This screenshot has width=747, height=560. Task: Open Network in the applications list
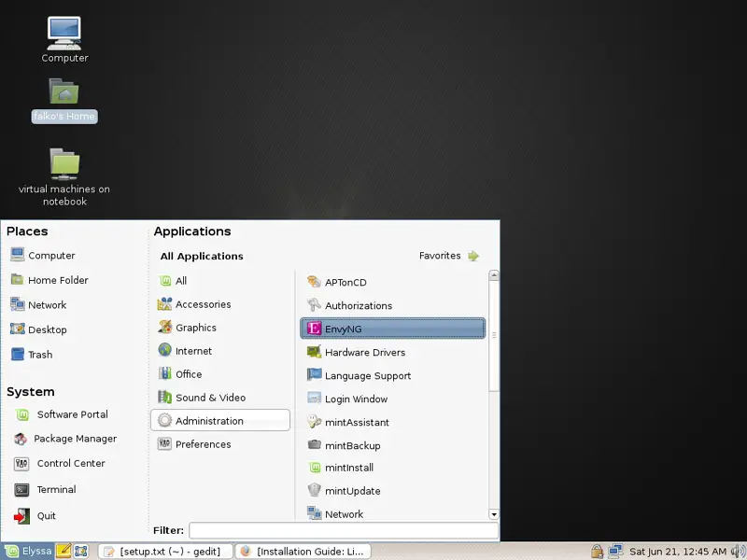[x=392, y=513]
